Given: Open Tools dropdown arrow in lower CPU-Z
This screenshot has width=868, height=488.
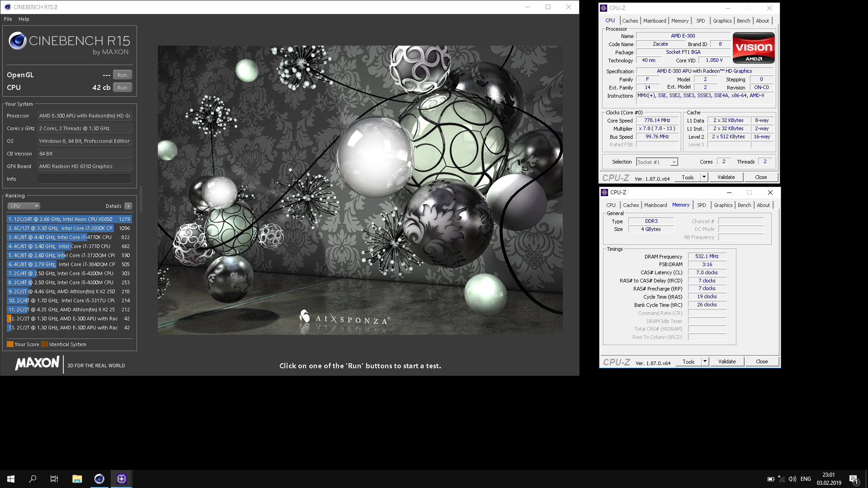Looking at the screenshot, I should click(705, 362).
